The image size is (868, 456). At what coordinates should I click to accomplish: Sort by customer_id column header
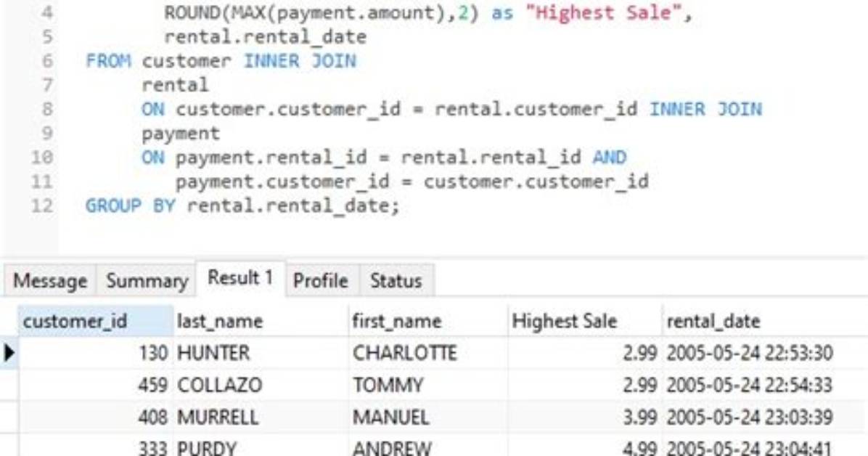tap(95, 321)
